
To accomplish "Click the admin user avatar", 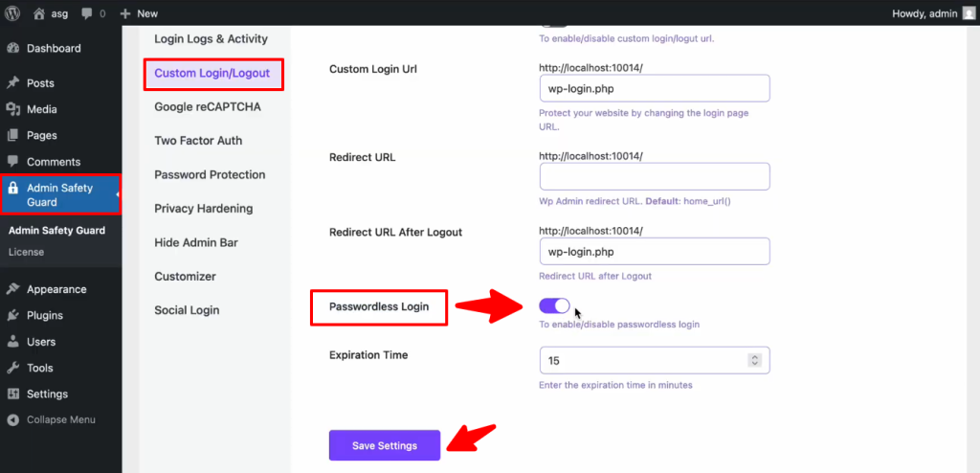I will pos(969,13).
